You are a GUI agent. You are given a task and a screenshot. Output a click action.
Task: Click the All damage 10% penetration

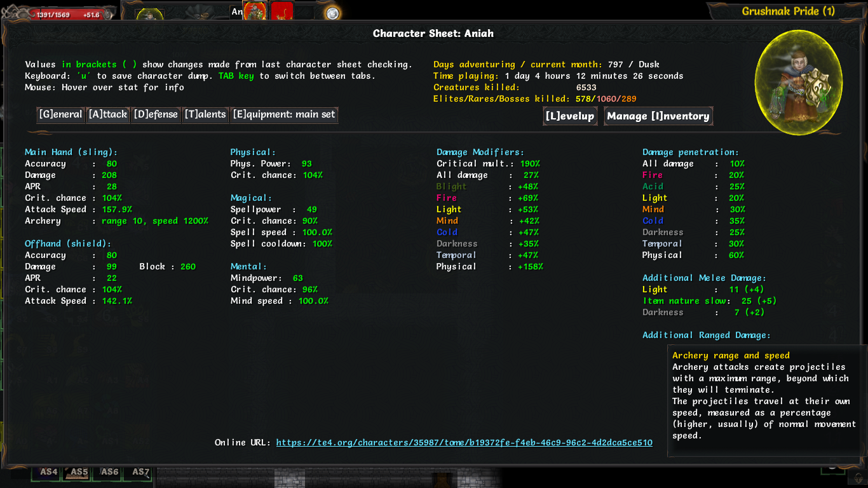pos(693,163)
